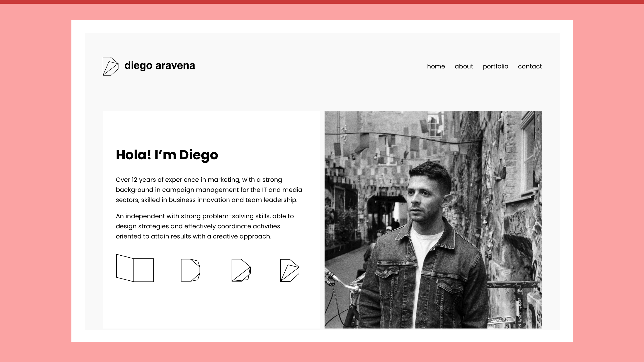Click the paragraph about 12 years experience
The image size is (644, 362).
(209, 190)
